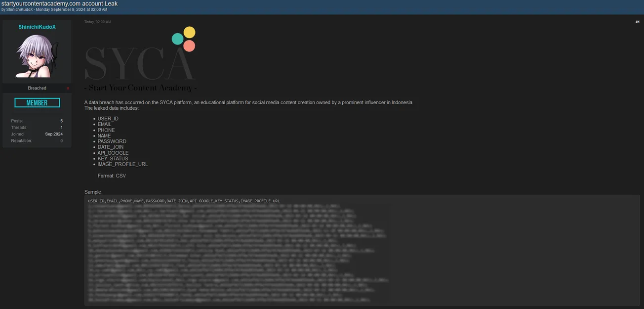Click the teal circle in SYCA logo
Viewport: 644px width, 309px height.
[177, 39]
